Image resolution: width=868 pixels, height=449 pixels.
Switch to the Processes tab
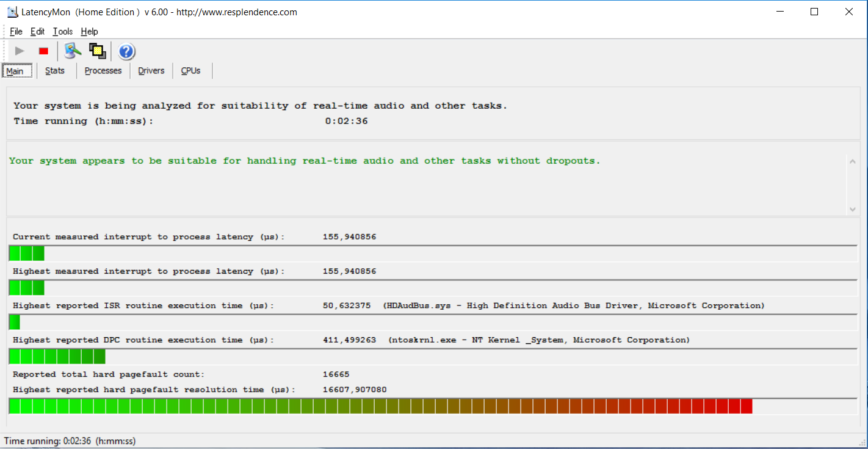tap(103, 71)
